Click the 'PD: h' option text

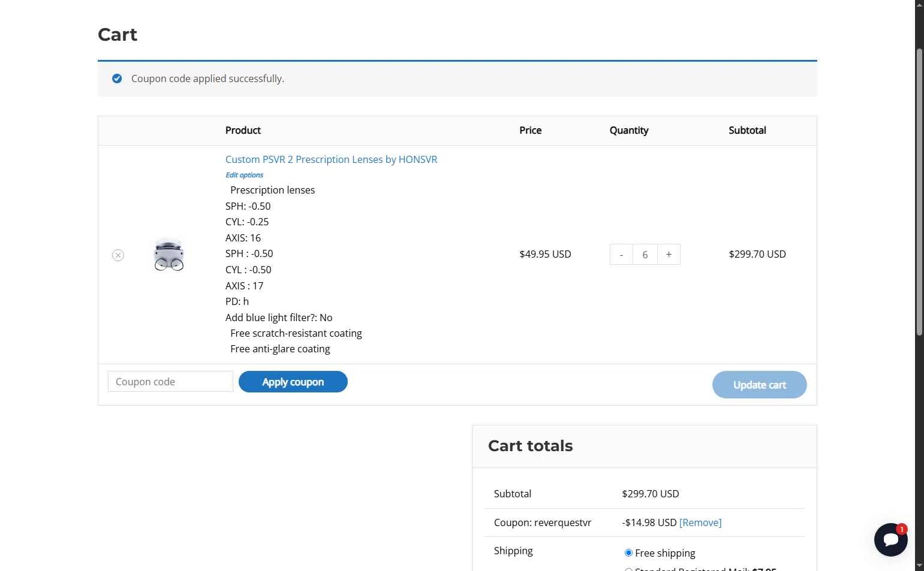click(237, 301)
